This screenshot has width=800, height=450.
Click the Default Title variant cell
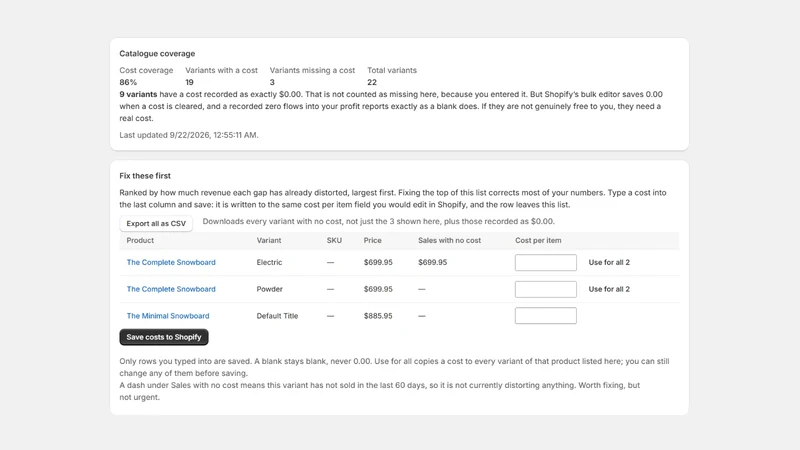pos(277,316)
